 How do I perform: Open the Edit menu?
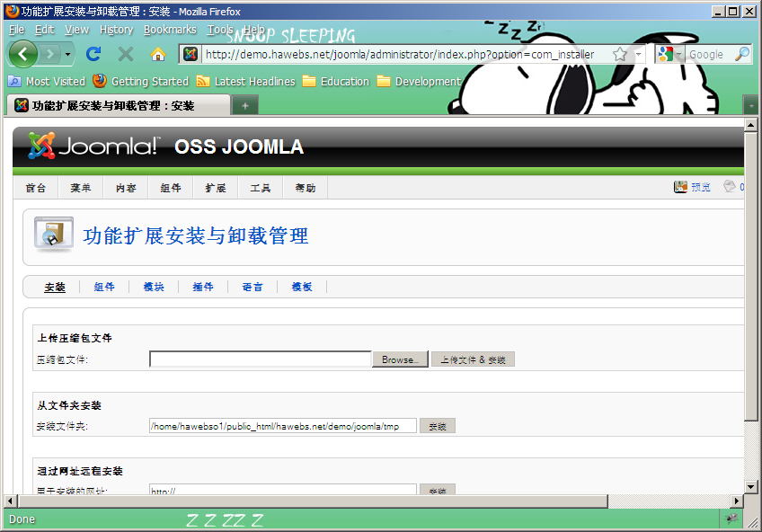[x=44, y=30]
